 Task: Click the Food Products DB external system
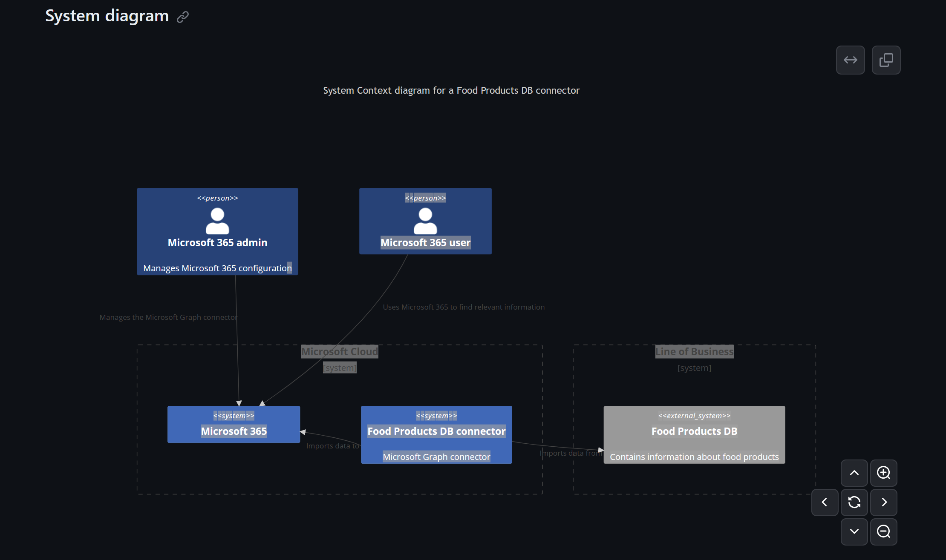pos(694,434)
